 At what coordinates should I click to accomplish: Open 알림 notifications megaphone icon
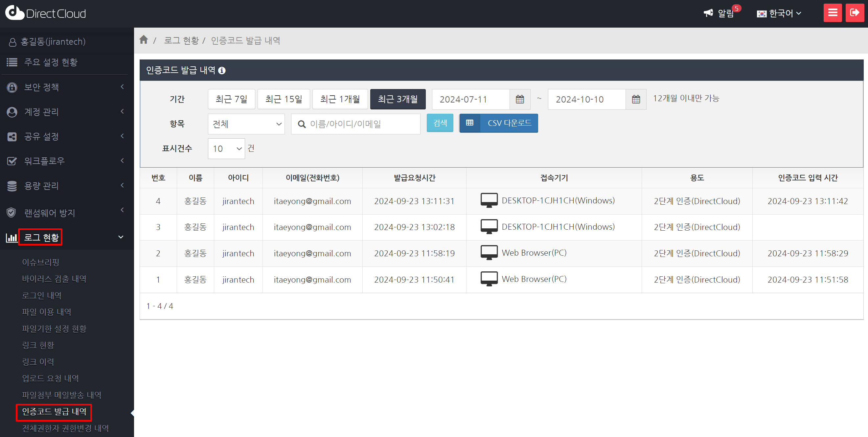point(708,13)
